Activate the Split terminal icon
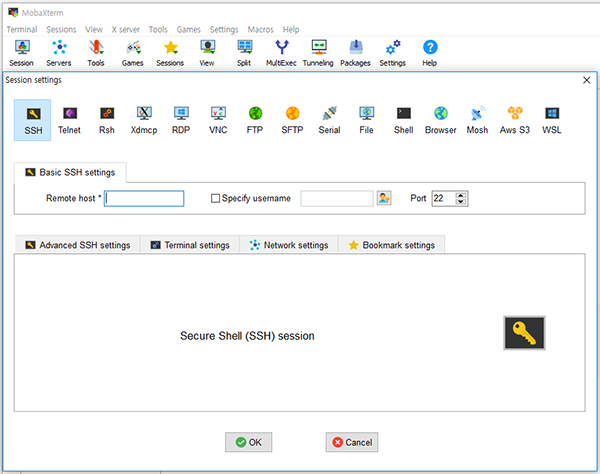The width and height of the screenshot is (600, 474). pos(244,53)
